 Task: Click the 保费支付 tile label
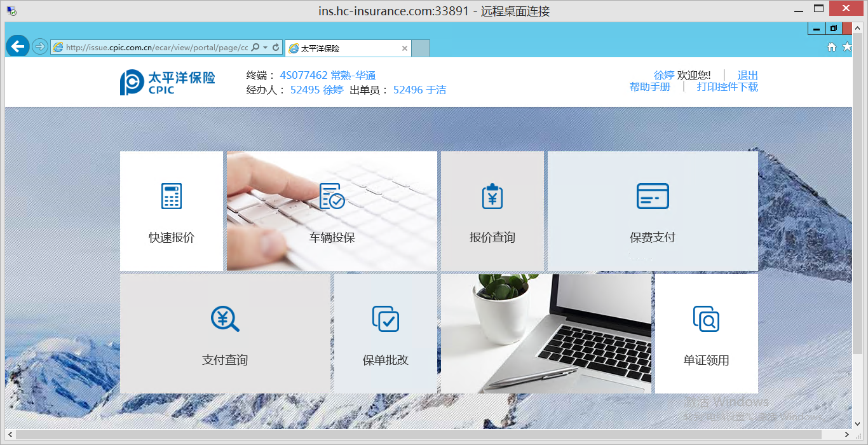coord(653,238)
